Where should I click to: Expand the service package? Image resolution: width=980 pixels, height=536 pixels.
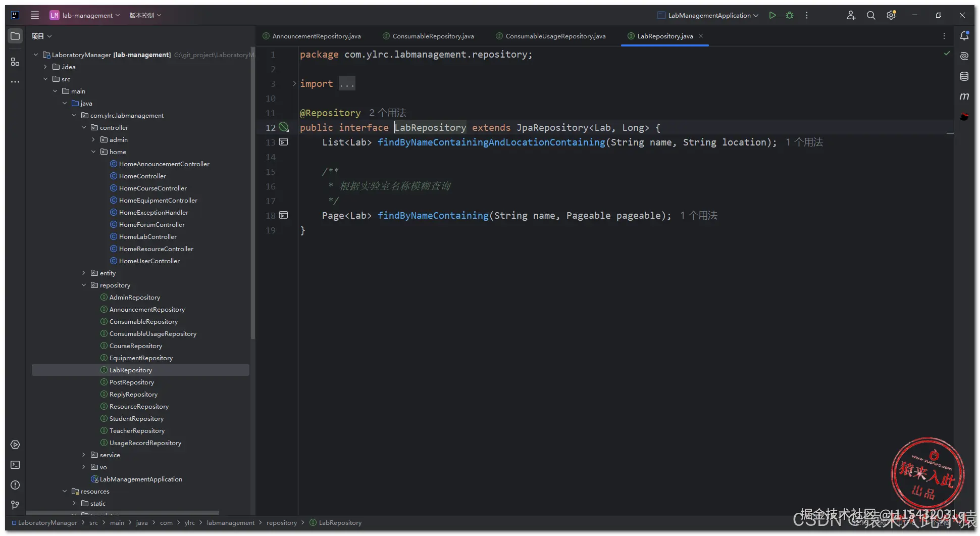click(84, 455)
